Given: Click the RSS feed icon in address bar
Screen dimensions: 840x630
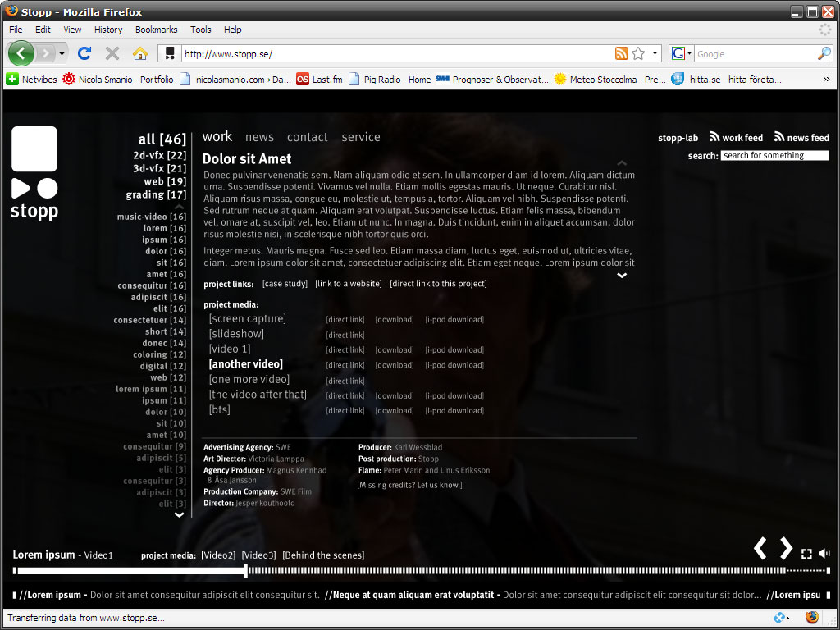Looking at the screenshot, I should 622,53.
